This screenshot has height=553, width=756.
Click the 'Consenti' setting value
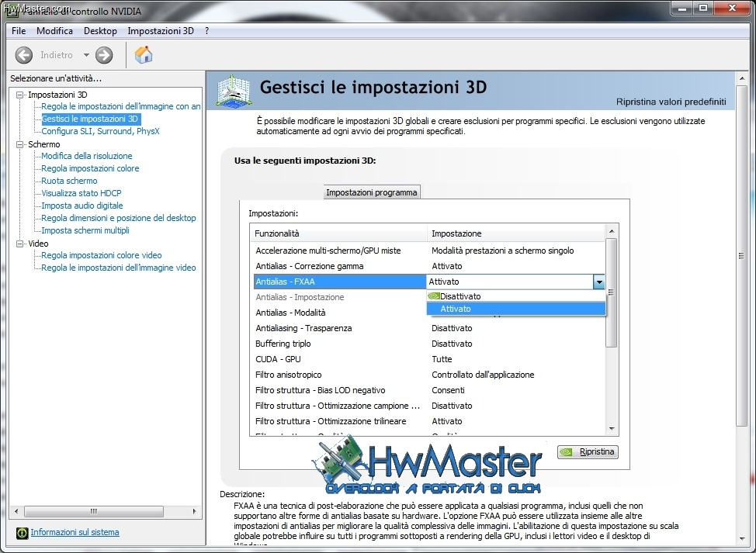point(448,390)
